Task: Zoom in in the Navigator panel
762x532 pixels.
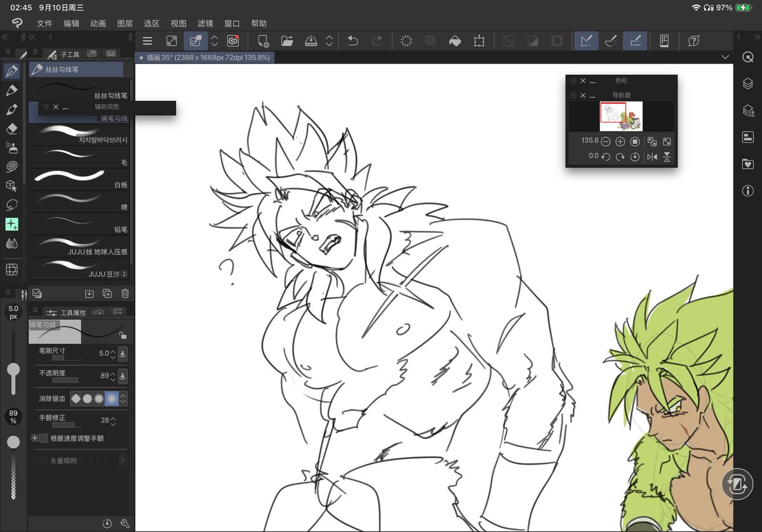Action: 620,141
